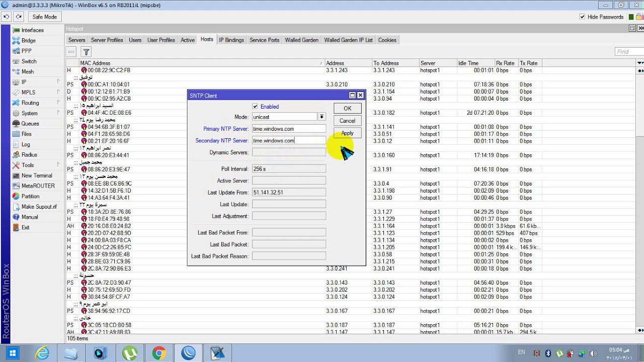Open the Files section icon
The image size is (644, 362).
click(17, 134)
